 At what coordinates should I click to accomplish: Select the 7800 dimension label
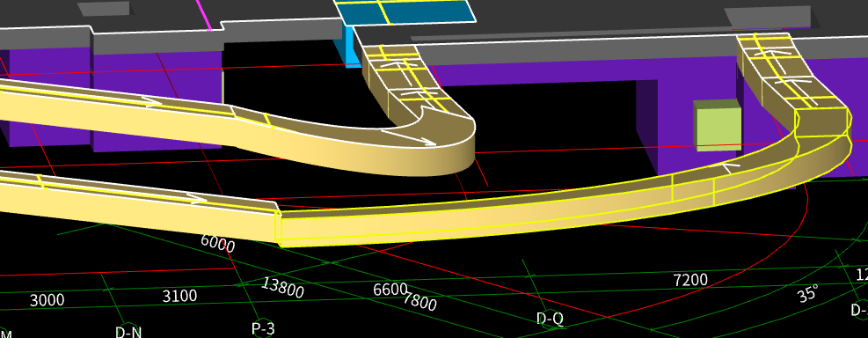(x=419, y=301)
